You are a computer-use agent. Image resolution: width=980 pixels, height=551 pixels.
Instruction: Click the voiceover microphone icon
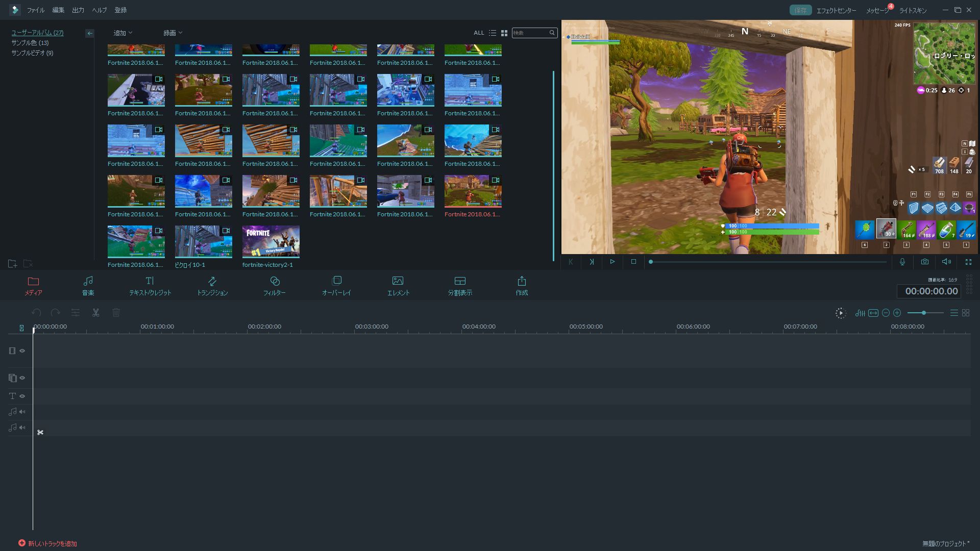[x=902, y=262]
